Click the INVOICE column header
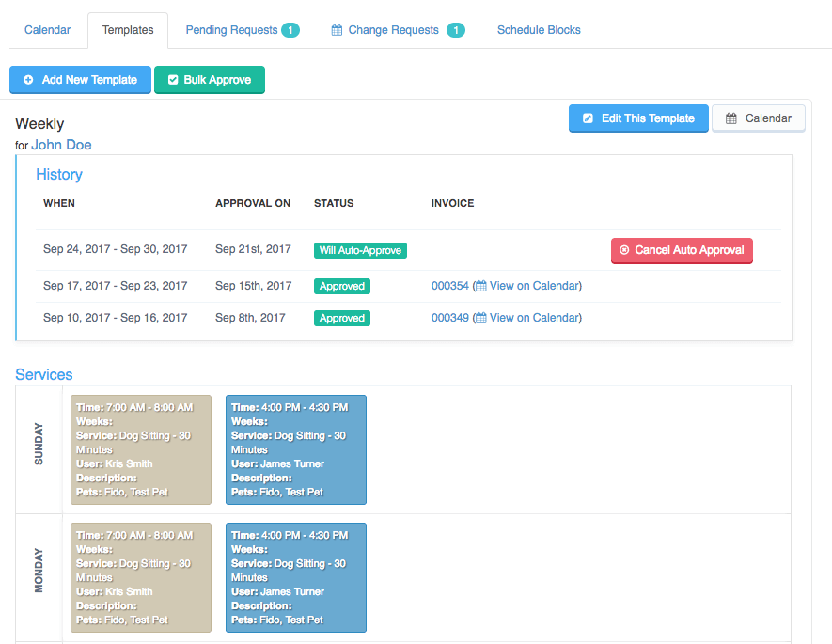The image size is (832, 644). point(452,203)
